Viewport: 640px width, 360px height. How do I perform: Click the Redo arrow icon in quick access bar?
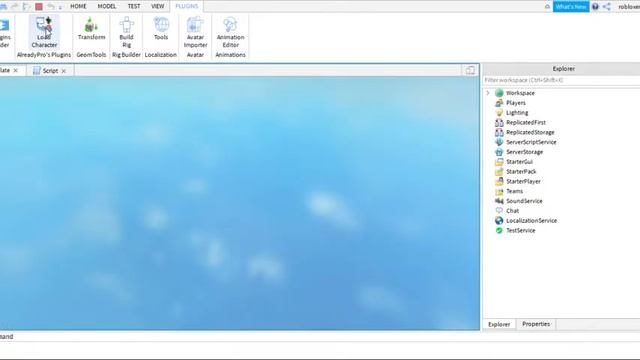15,7
